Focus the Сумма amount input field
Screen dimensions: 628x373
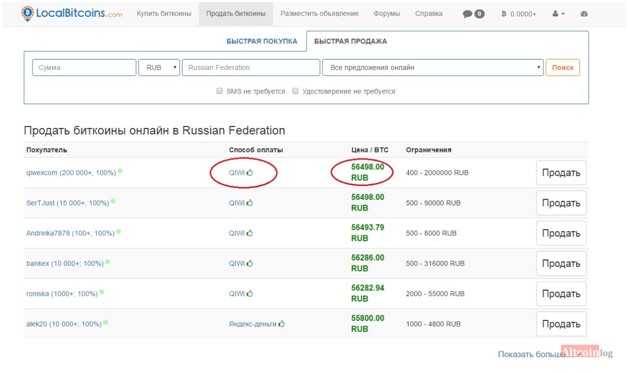coord(84,67)
